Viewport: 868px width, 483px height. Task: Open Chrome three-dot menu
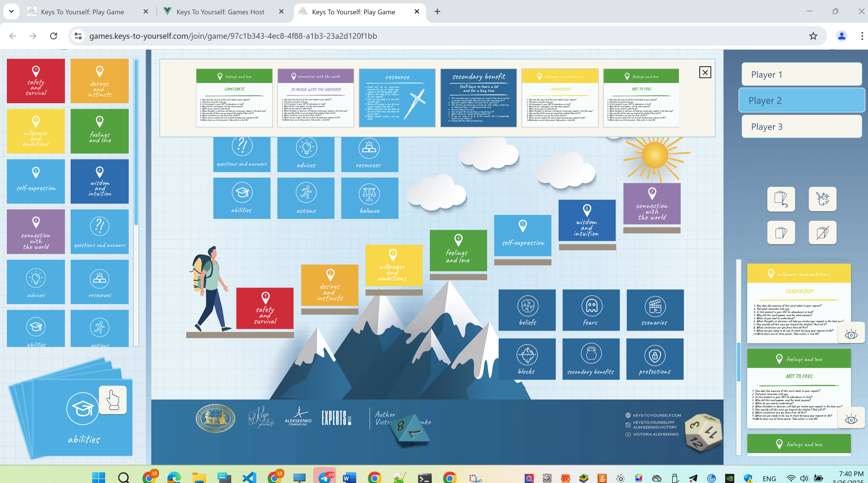[862, 36]
